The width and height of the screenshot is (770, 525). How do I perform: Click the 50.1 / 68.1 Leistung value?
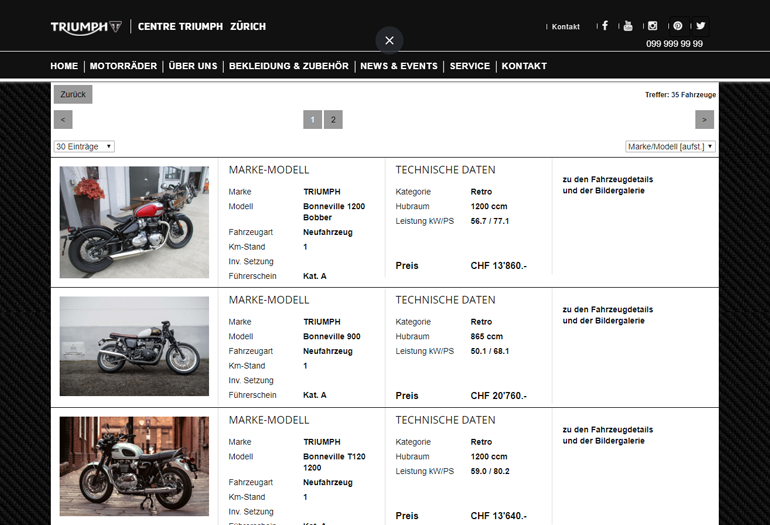(490, 351)
